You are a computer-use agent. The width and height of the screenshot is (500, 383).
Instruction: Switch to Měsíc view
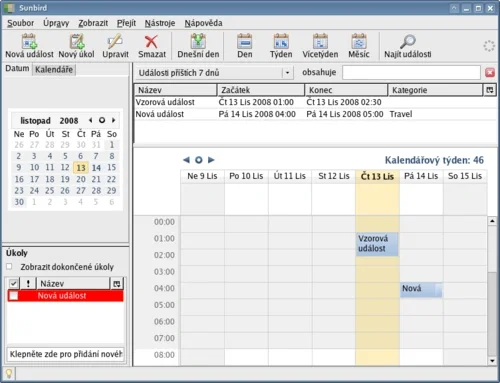pos(359,46)
